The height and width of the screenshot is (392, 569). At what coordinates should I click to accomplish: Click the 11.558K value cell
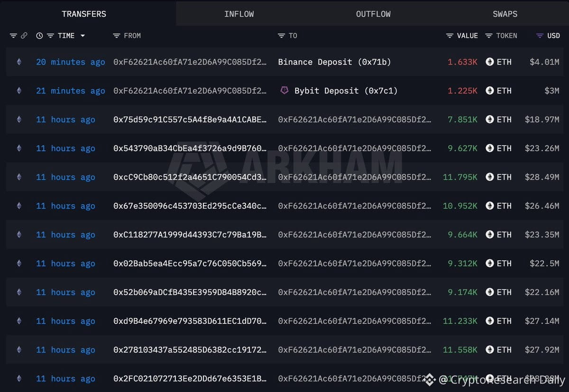coord(460,350)
